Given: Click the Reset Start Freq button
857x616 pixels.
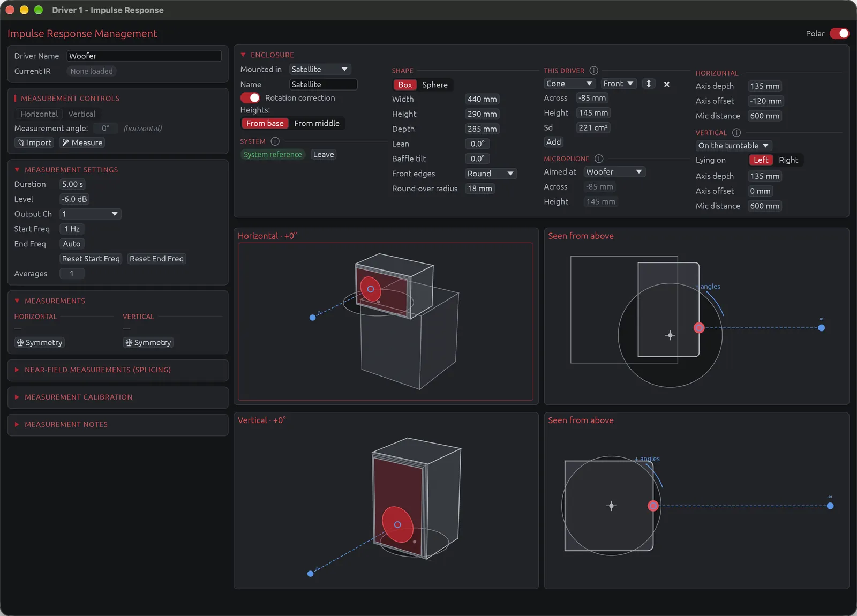Looking at the screenshot, I should pos(91,259).
